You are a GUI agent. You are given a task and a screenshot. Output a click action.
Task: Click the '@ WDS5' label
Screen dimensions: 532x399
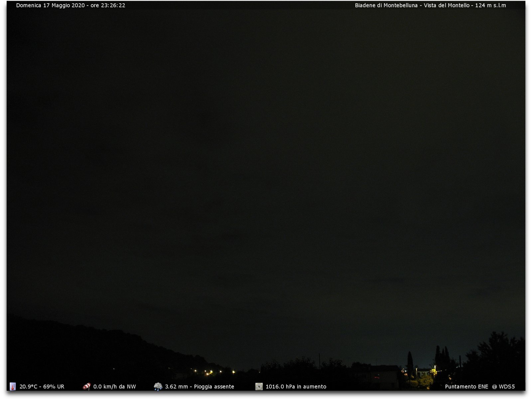(503, 387)
